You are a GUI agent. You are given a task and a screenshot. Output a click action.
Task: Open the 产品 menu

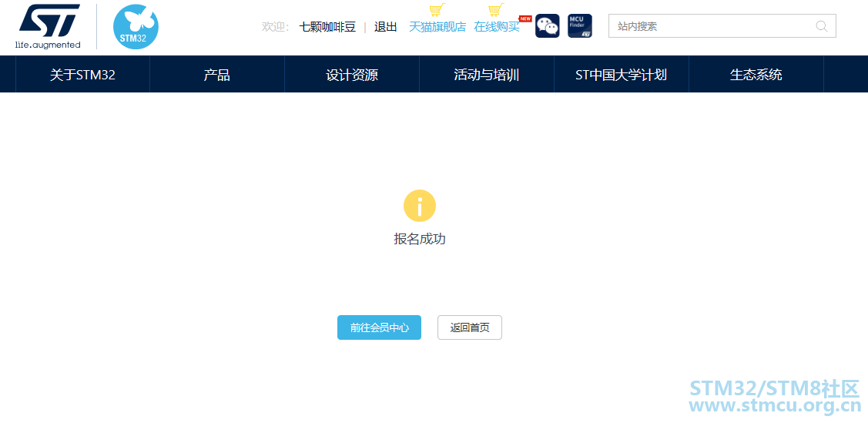point(216,75)
